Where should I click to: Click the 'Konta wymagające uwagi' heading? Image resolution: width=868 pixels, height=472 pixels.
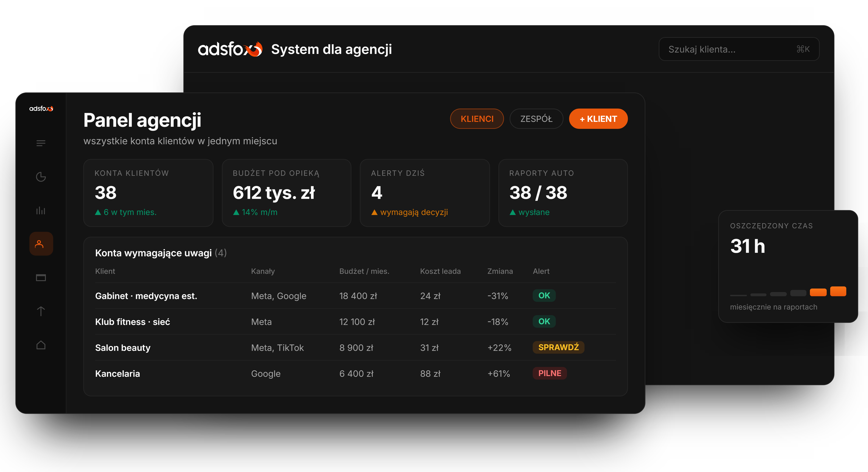[x=153, y=253]
